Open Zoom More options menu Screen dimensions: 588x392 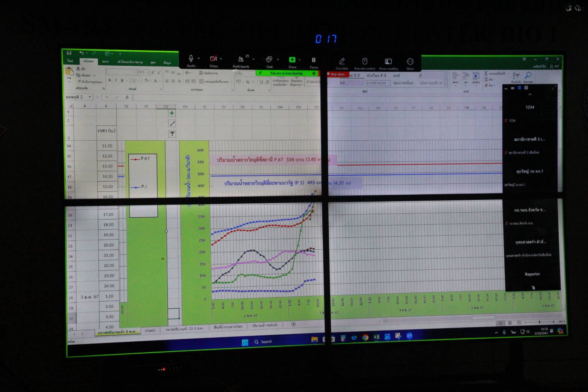point(410,63)
